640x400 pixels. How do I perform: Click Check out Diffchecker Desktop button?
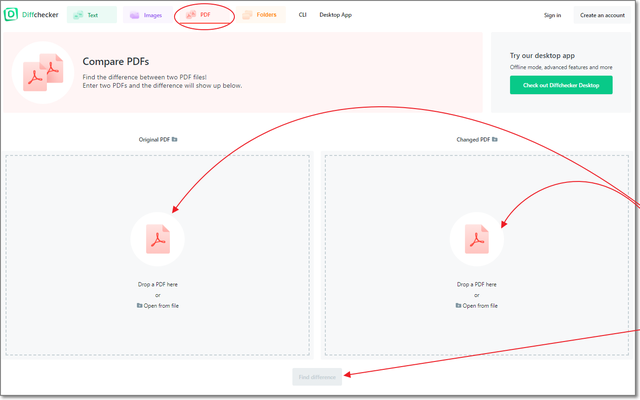(x=561, y=85)
